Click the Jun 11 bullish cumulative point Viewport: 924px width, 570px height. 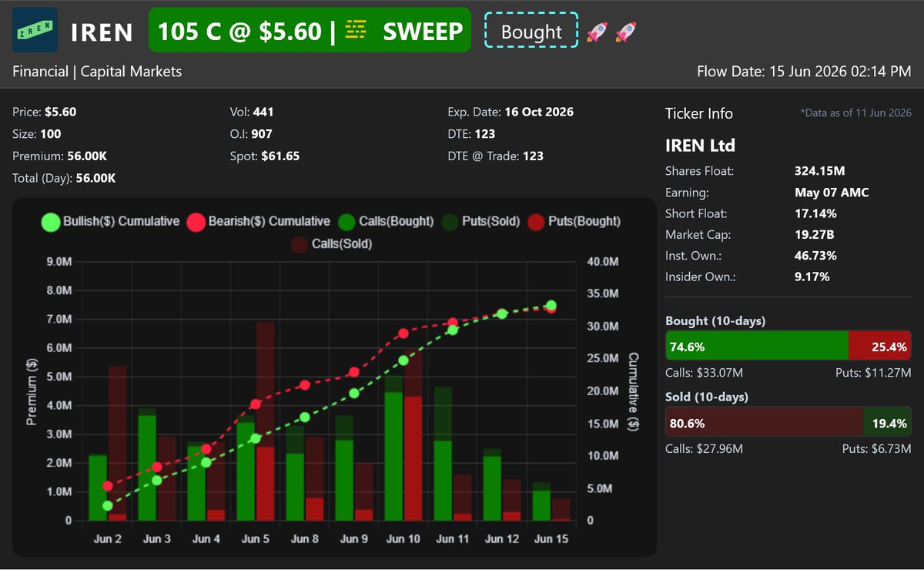point(453,330)
